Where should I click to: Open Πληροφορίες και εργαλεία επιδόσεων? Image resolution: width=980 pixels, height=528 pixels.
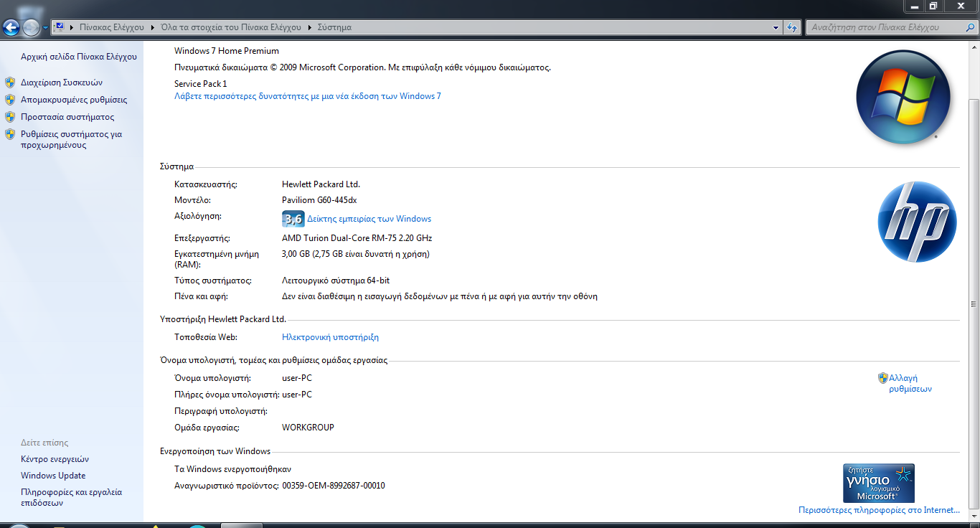[x=72, y=498]
